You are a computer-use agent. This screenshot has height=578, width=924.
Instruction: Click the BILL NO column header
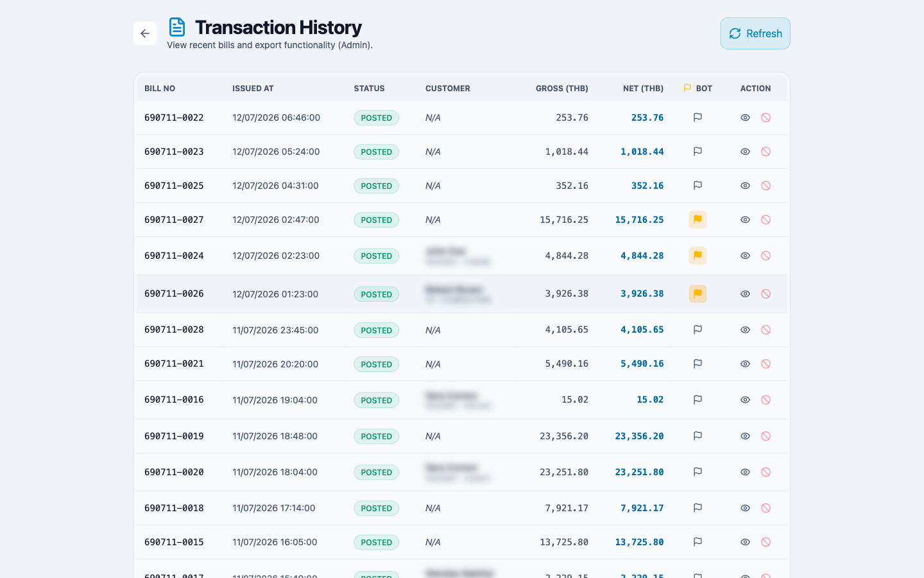pos(160,89)
